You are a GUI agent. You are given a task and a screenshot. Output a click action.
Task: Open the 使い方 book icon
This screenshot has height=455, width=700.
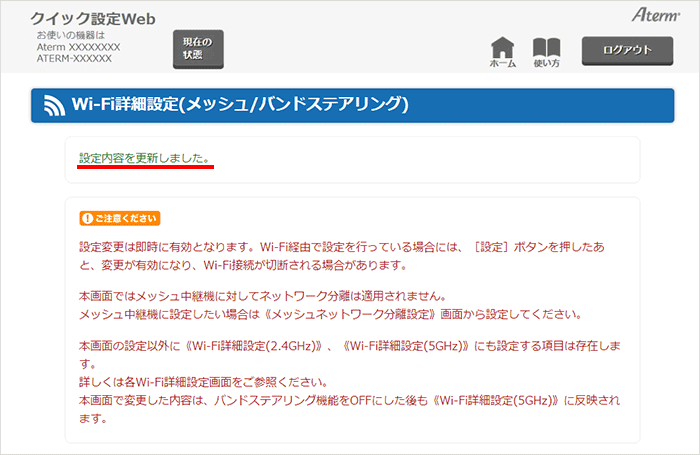pyautogui.click(x=546, y=46)
